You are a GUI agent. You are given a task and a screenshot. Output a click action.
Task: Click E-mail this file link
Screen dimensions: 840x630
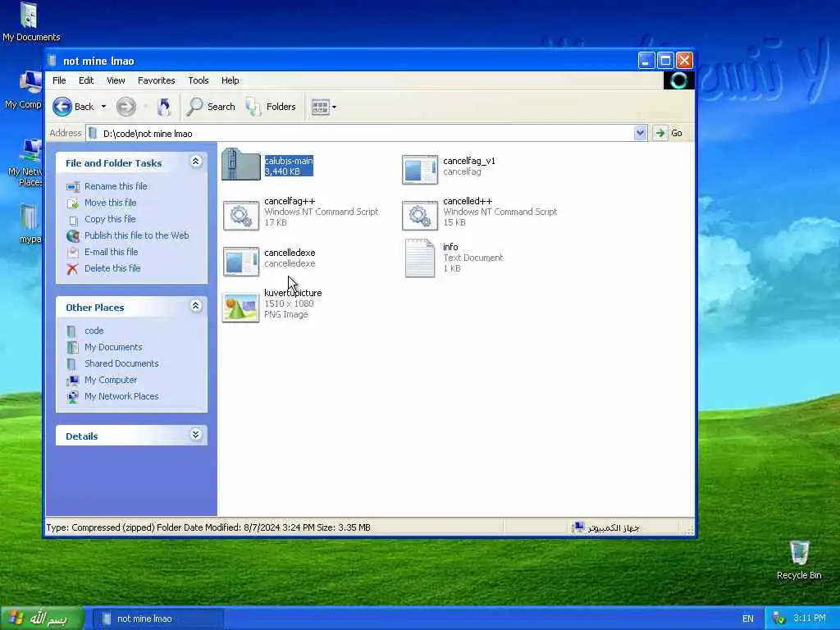(x=111, y=252)
